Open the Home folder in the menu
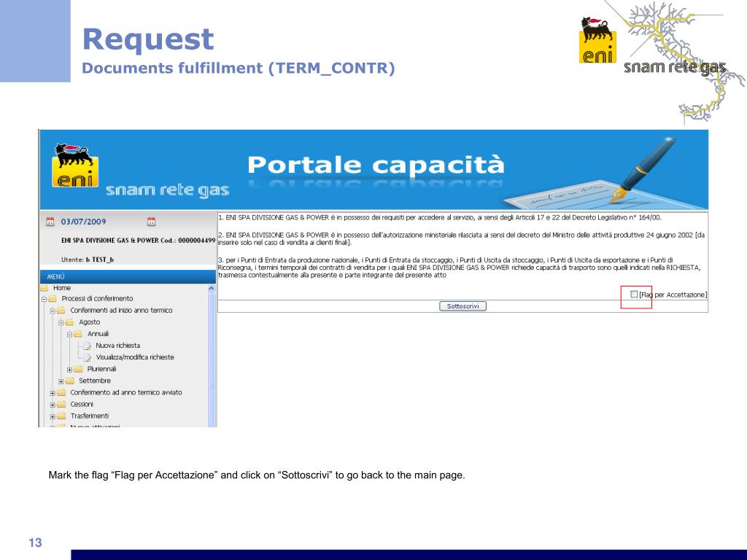Screen dimensions: 747x560 [x=62, y=287]
